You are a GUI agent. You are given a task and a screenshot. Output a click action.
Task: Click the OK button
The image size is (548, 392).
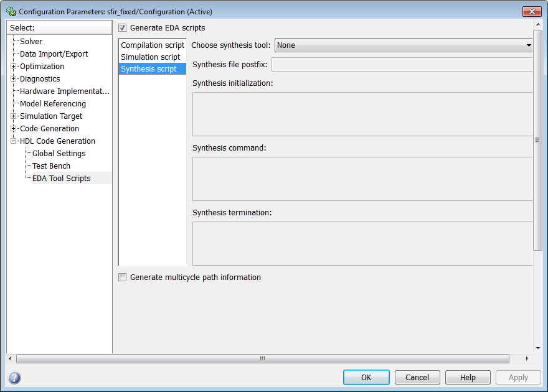(x=366, y=377)
